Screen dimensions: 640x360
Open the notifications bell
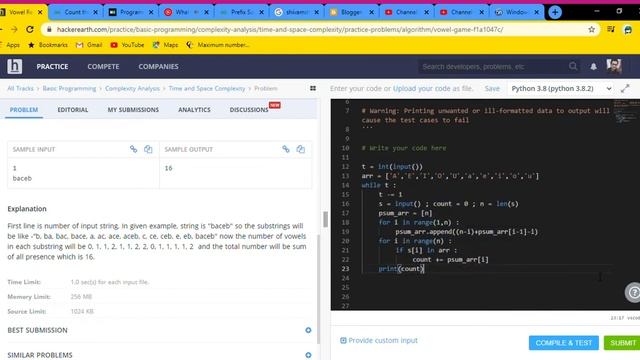point(593,67)
